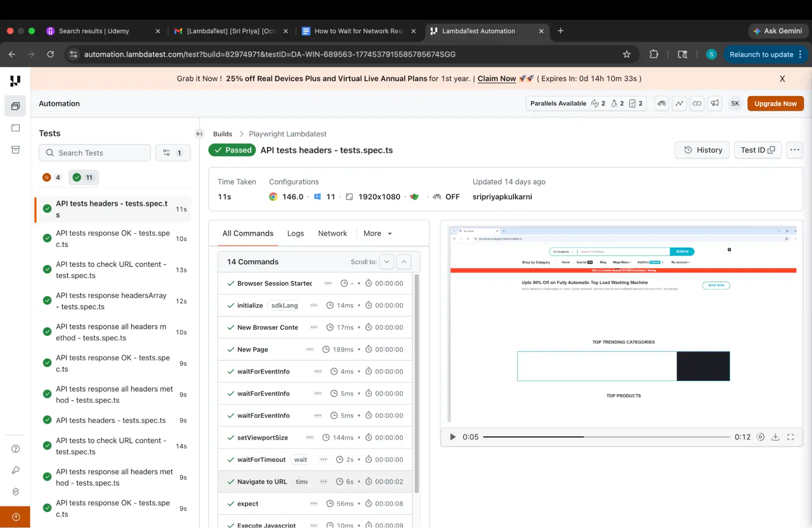The width and height of the screenshot is (812, 528).
Task: Click the link chain icon in header
Action: pyautogui.click(x=697, y=104)
